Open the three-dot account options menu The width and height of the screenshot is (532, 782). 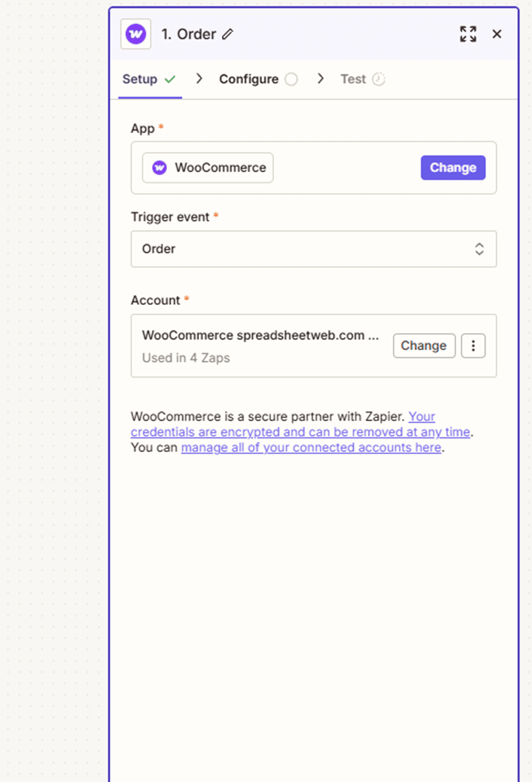473,346
